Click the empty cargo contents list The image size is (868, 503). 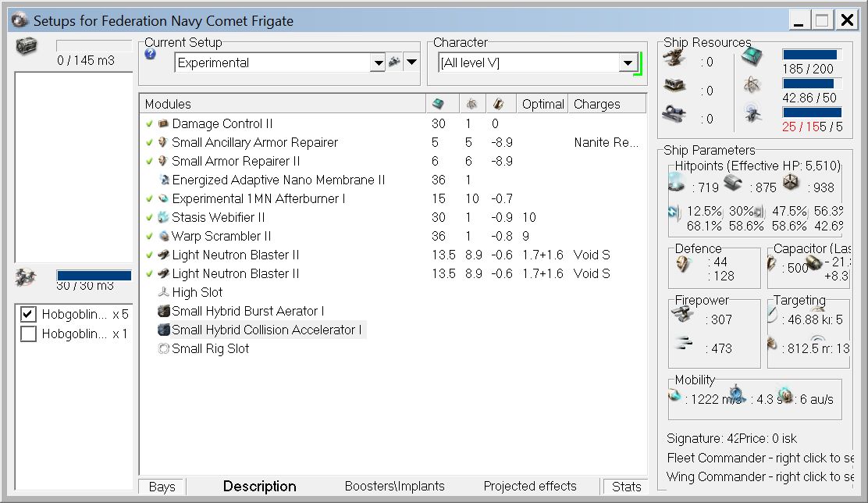(x=73, y=166)
